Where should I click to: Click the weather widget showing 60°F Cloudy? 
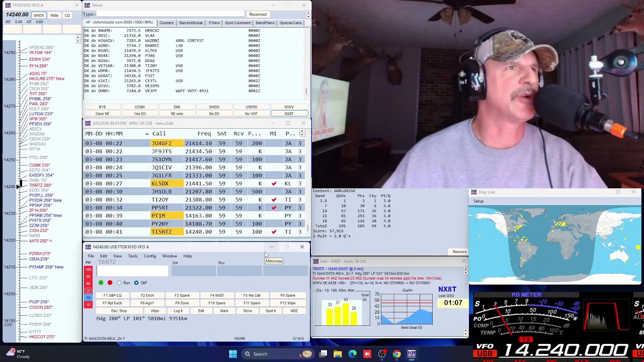point(18,354)
